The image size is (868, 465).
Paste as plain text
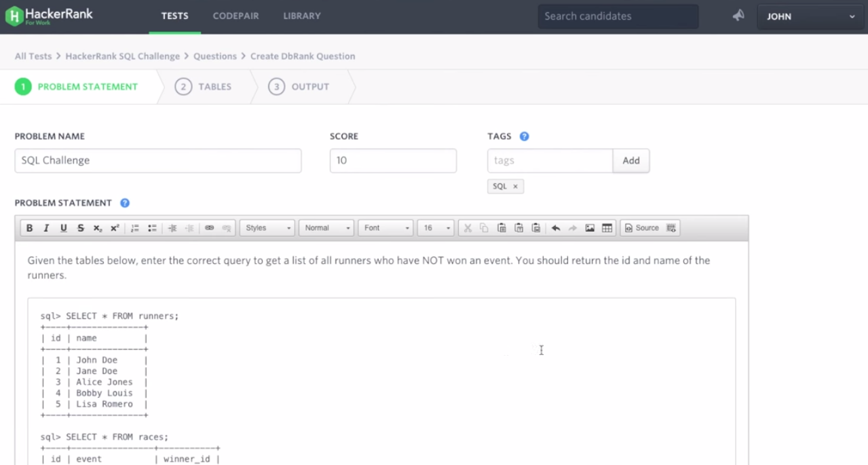[x=518, y=228]
